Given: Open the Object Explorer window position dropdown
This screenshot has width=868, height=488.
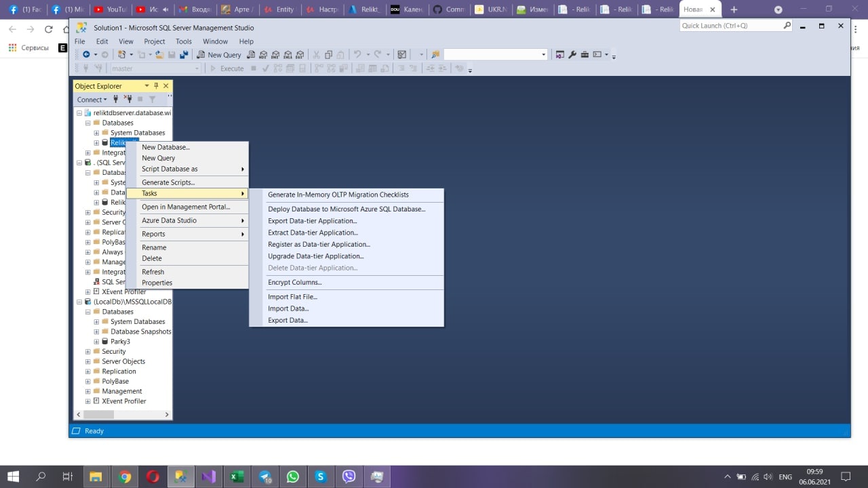Looking at the screenshot, I should [146, 86].
